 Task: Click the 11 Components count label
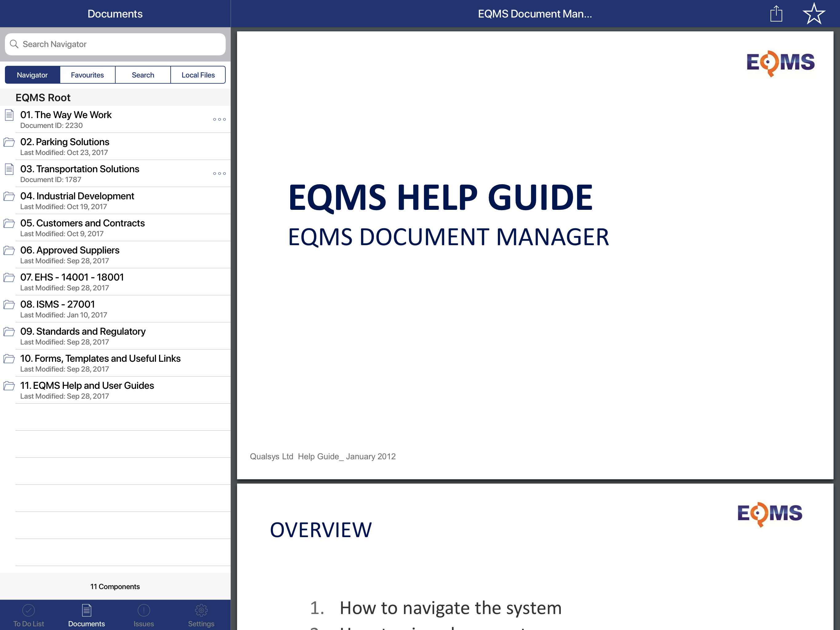tap(115, 587)
